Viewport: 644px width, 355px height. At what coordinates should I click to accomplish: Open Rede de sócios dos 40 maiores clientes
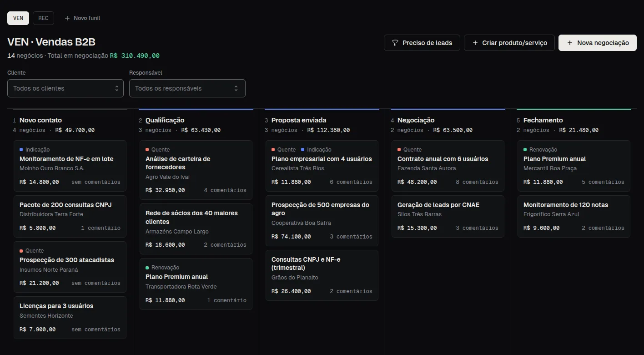(196, 229)
